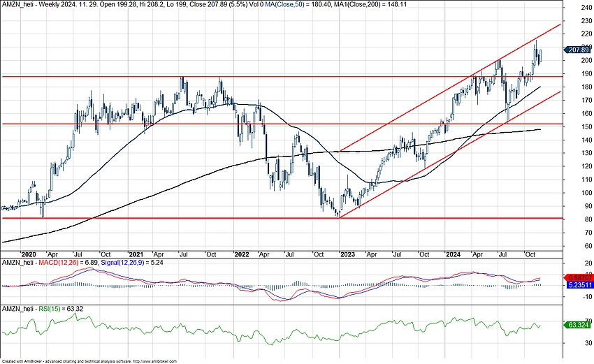
Task: Click the 207.89 current price tag
Action: pos(578,50)
